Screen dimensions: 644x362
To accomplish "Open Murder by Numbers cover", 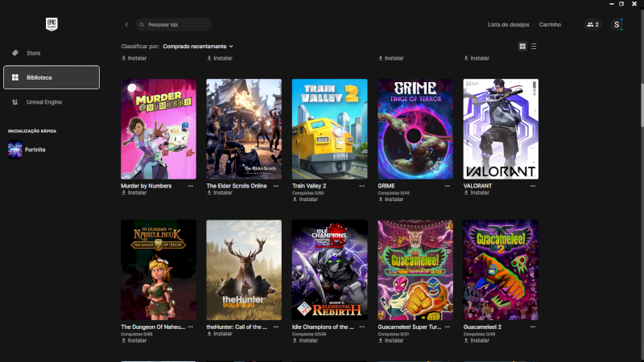I will [x=159, y=129].
